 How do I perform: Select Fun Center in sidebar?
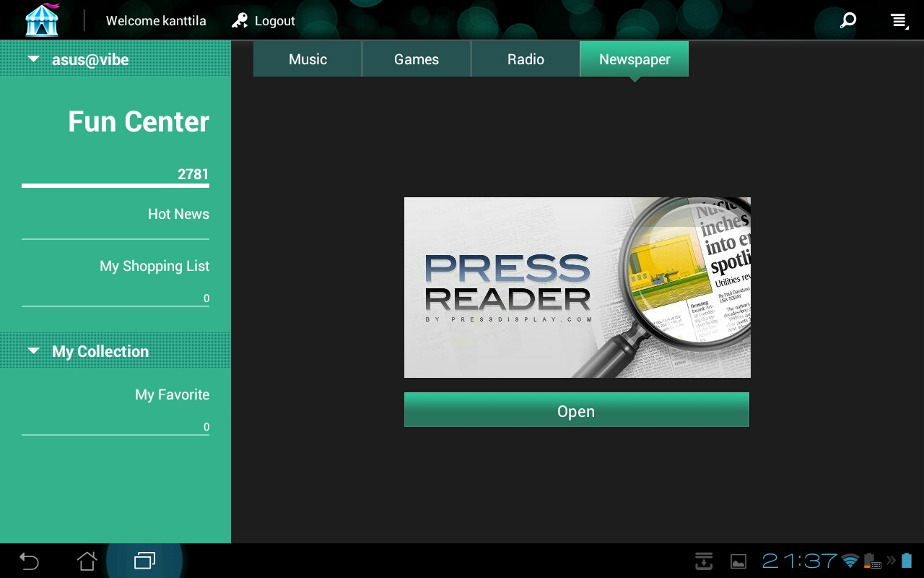coord(139,121)
